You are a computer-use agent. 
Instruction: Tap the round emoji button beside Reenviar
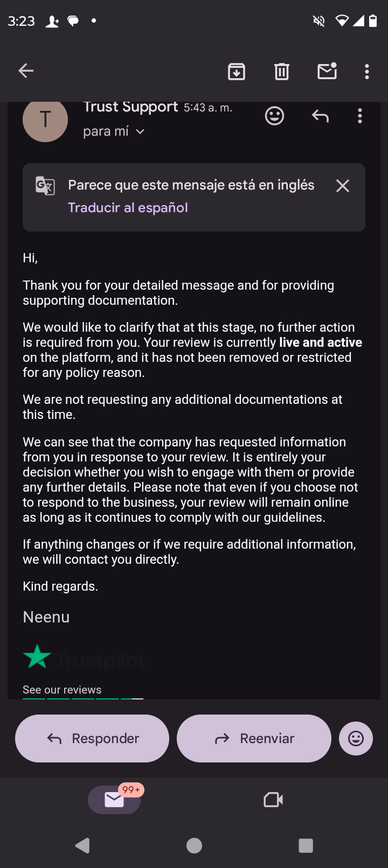click(356, 738)
